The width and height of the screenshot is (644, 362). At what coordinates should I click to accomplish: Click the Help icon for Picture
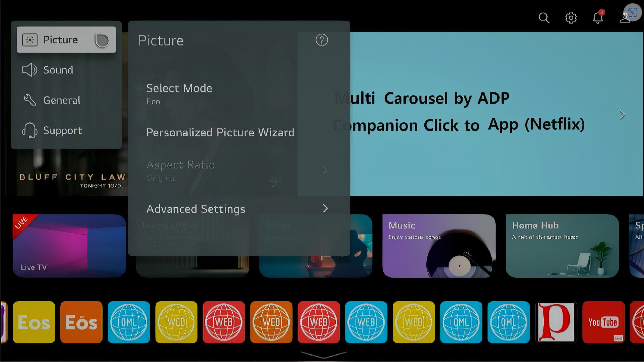click(x=321, y=40)
